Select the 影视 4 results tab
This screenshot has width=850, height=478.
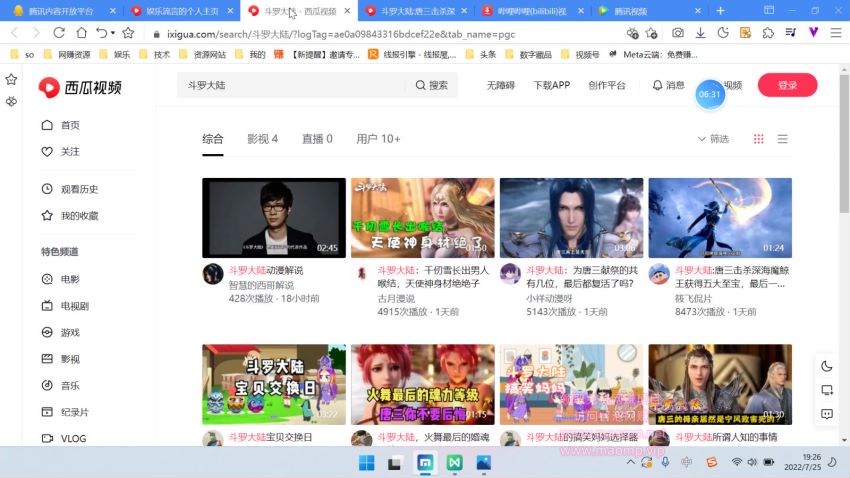[262, 139]
